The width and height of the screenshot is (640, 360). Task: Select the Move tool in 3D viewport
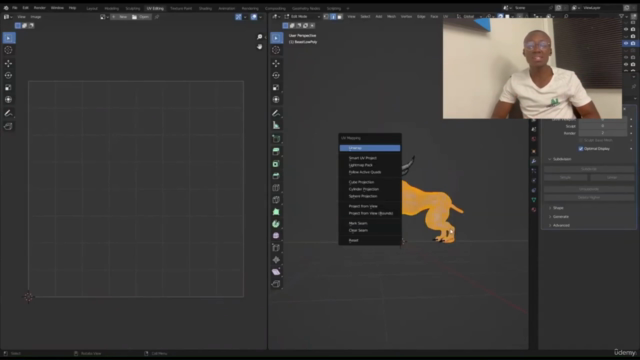[276, 63]
